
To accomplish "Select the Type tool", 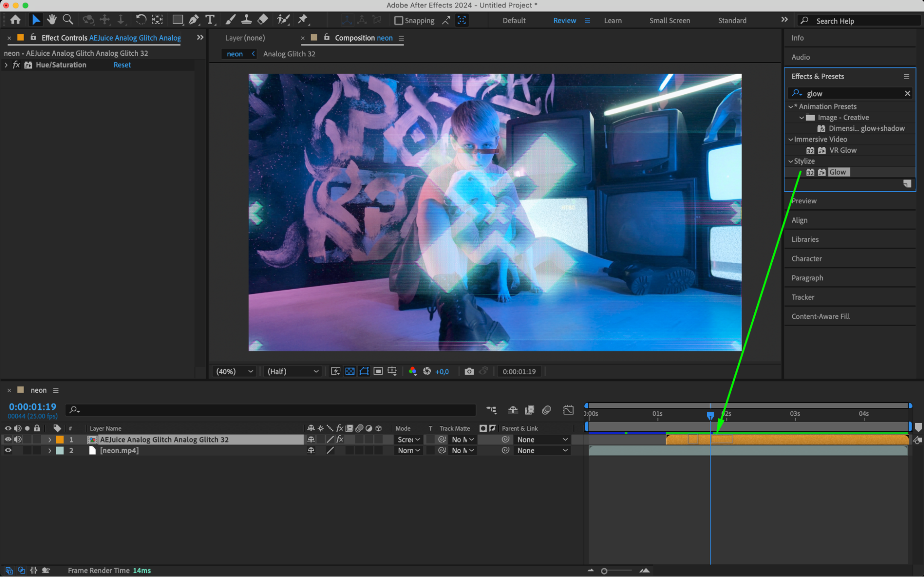I will pyautogui.click(x=210, y=19).
